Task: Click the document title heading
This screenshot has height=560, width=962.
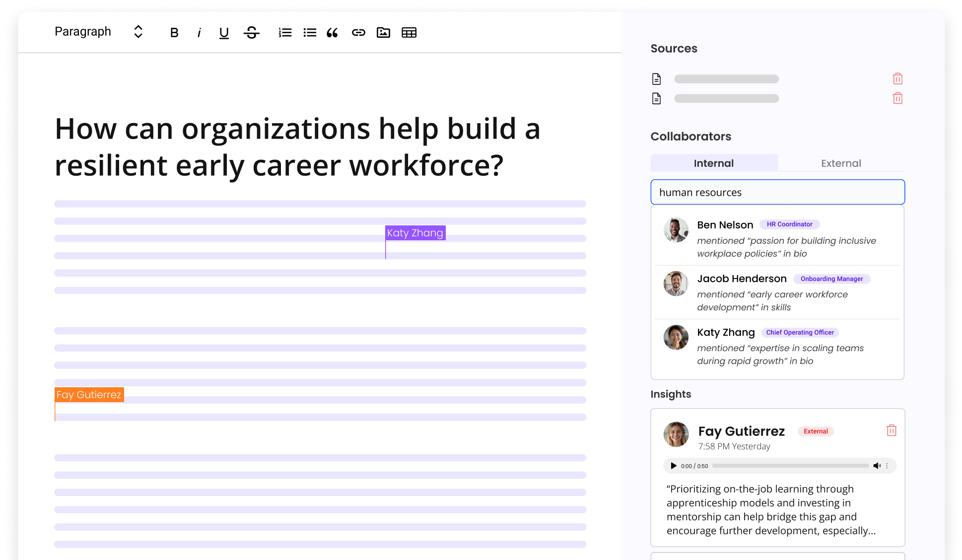Action: coord(297,147)
